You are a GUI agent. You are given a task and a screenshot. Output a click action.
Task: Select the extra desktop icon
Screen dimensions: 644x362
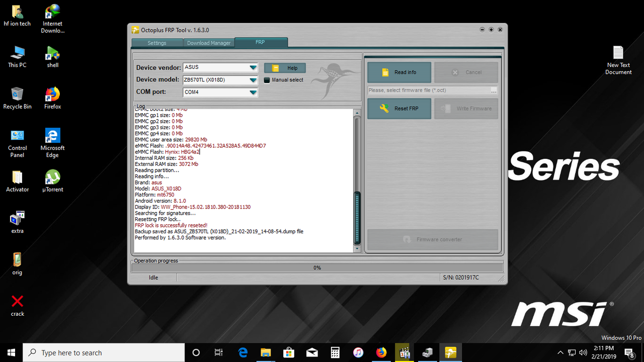click(17, 223)
